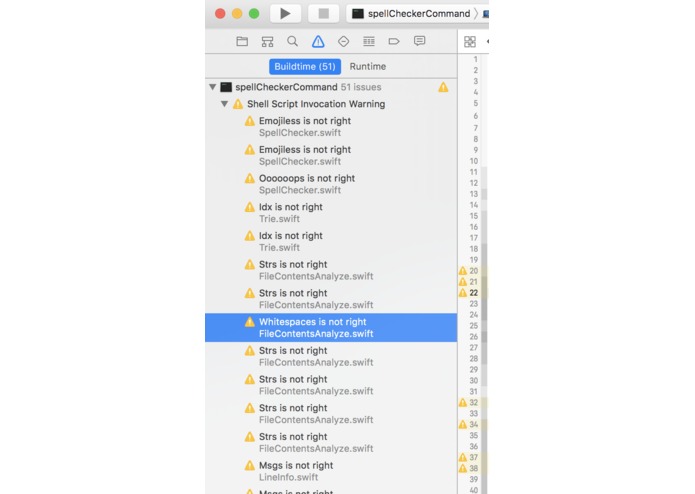695x494 pixels.
Task: Collapse the spellCheckerCommand issues group
Action: pyautogui.click(x=213, y=87)
